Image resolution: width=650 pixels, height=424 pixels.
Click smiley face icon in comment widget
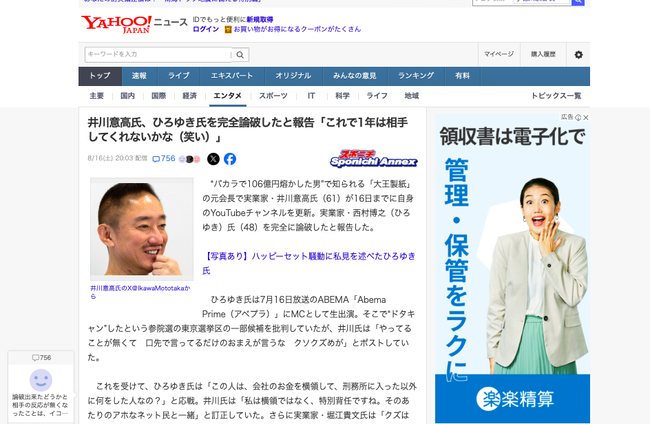tap(41, 380)
